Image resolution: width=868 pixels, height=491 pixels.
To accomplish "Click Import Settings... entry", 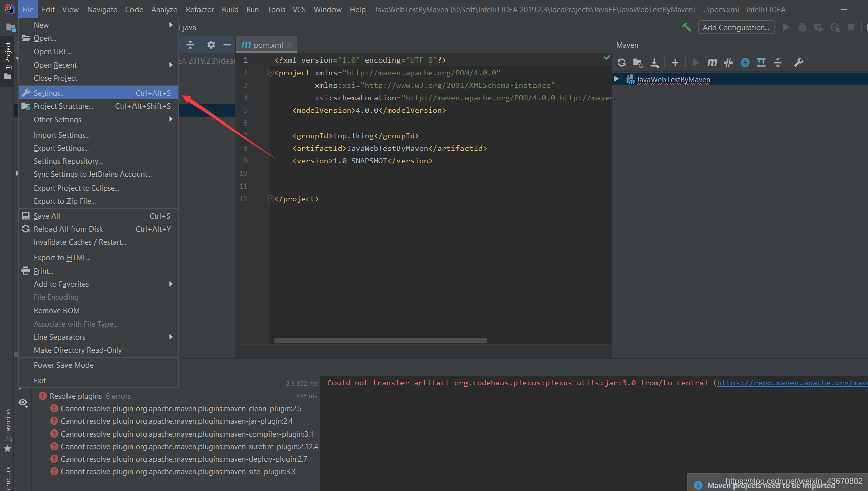I will pos(98,135).
